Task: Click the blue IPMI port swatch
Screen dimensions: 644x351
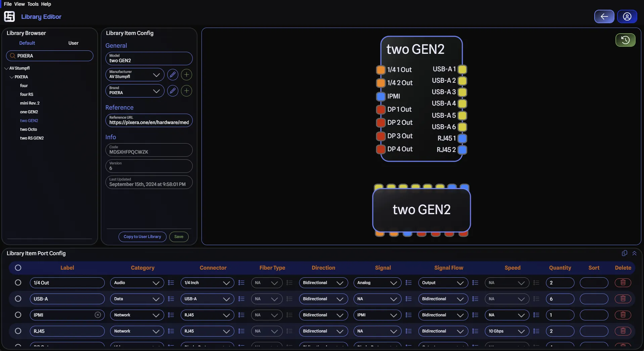Action: tap(380, 96)
